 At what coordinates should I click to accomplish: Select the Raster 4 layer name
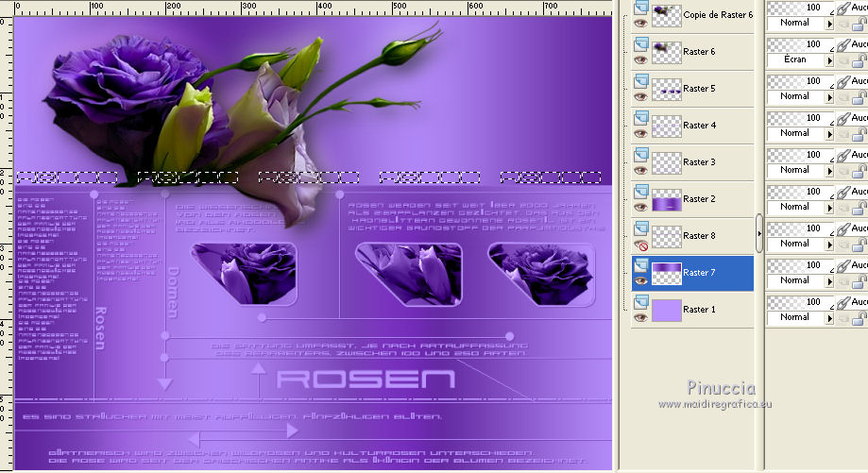699,125
